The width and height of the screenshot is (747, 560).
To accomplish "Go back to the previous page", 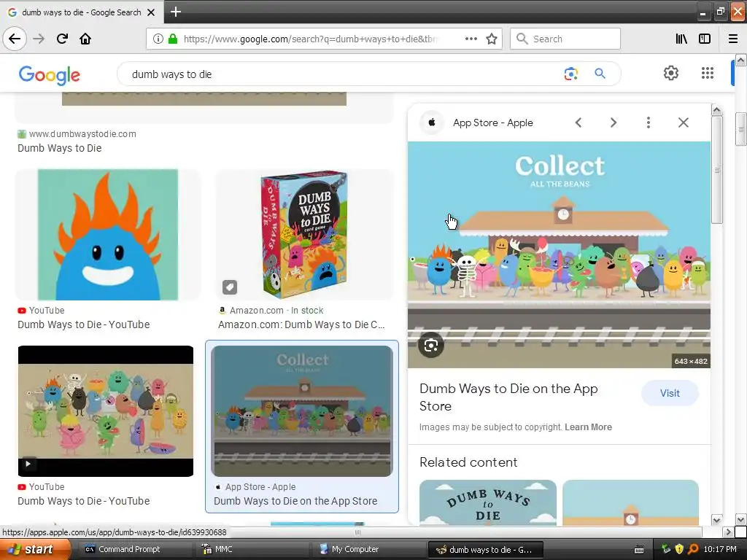I will tap(15, 39).
